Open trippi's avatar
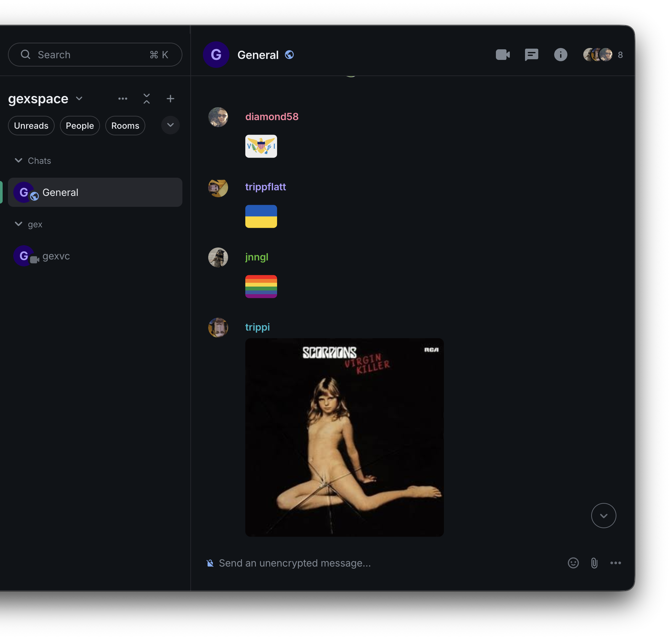The width and height of the screenshot is (672, 640). 218,328
